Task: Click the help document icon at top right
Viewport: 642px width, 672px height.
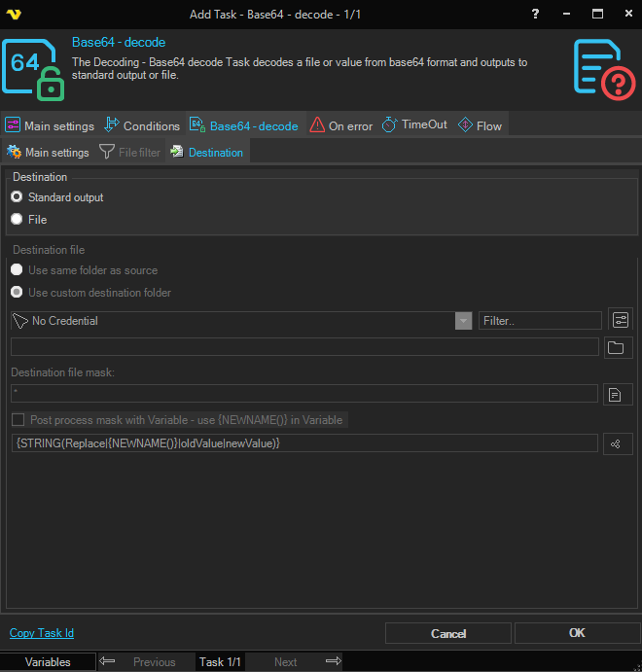Action: (603, 69)
